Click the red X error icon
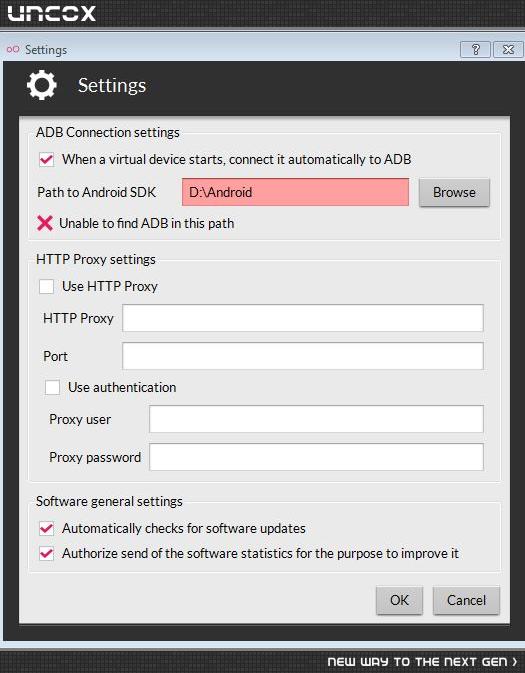 pos(45,223)
